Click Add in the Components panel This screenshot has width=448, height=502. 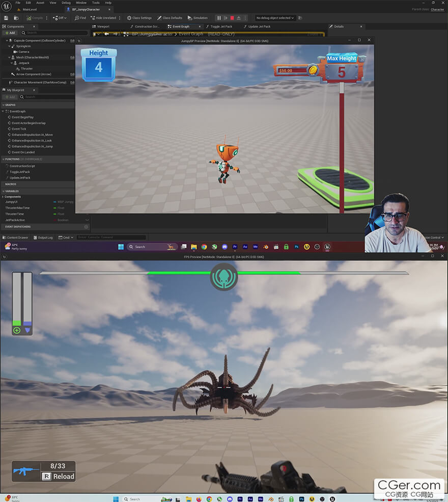pos(10,33)
